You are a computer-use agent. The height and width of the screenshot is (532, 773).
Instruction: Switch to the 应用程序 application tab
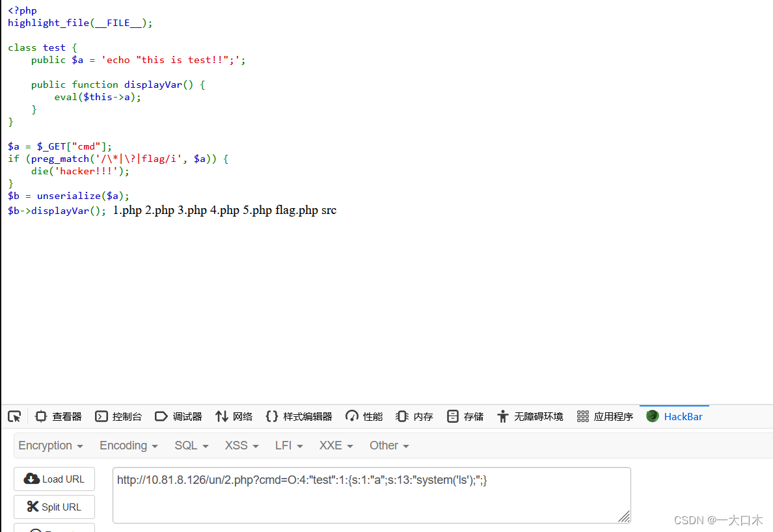(x=605, y=417)
